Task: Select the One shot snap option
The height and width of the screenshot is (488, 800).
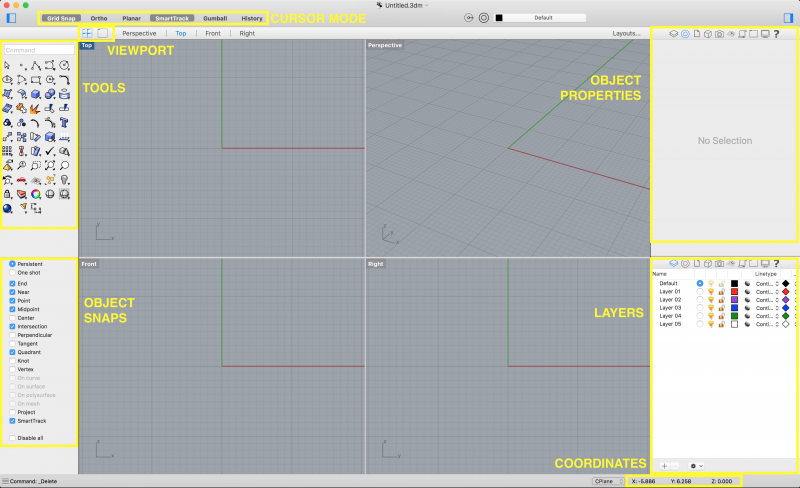Action: tap(12, 272)
